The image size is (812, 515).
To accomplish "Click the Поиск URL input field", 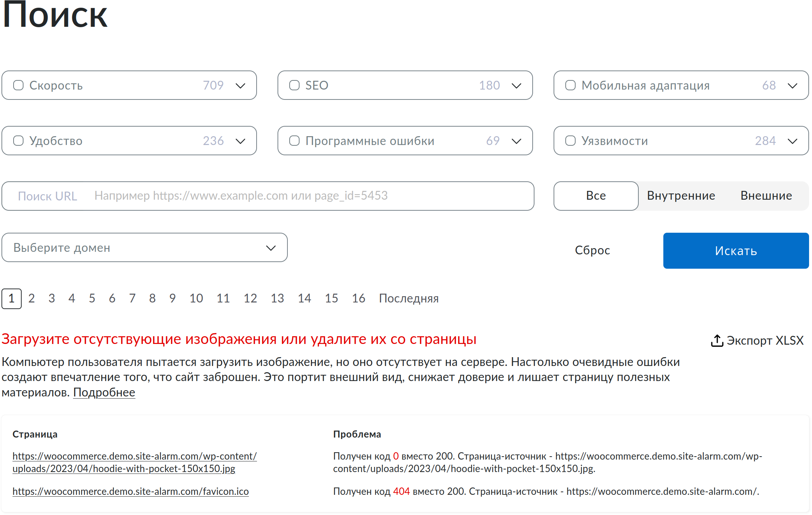I will point(257,196).
